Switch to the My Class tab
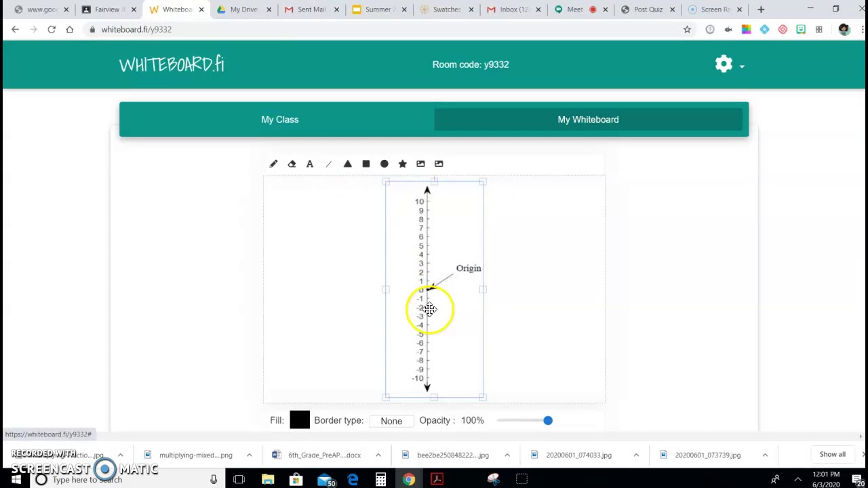Image resolution: width=868 pixels, height=488 pixels. 279,119
